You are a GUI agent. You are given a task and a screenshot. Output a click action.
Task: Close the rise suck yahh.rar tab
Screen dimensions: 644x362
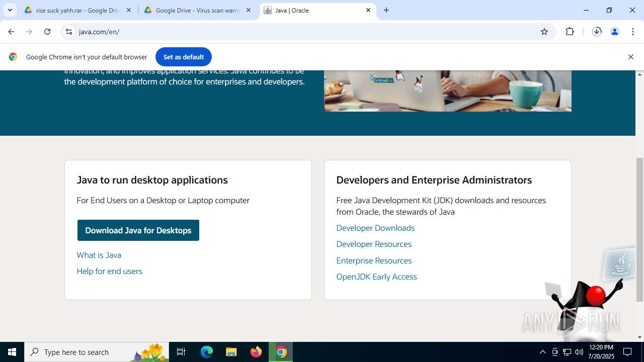coord(129,10)
